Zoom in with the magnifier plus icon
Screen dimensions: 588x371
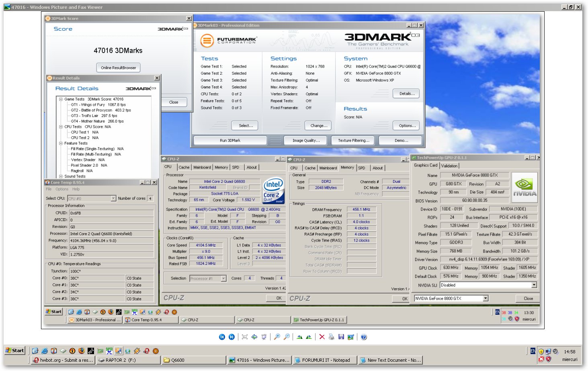[x=277, y=337]
